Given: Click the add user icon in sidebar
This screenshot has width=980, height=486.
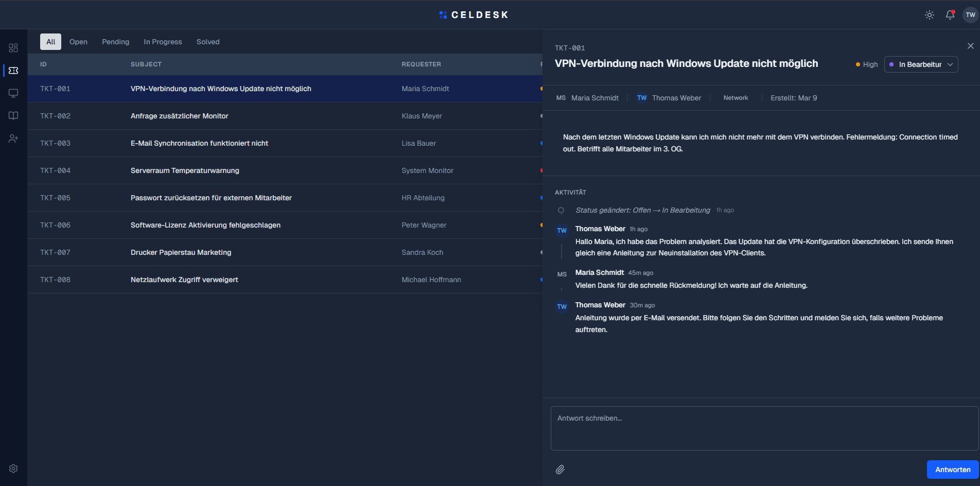Looking at the screenshot, I should coord(13,138).
